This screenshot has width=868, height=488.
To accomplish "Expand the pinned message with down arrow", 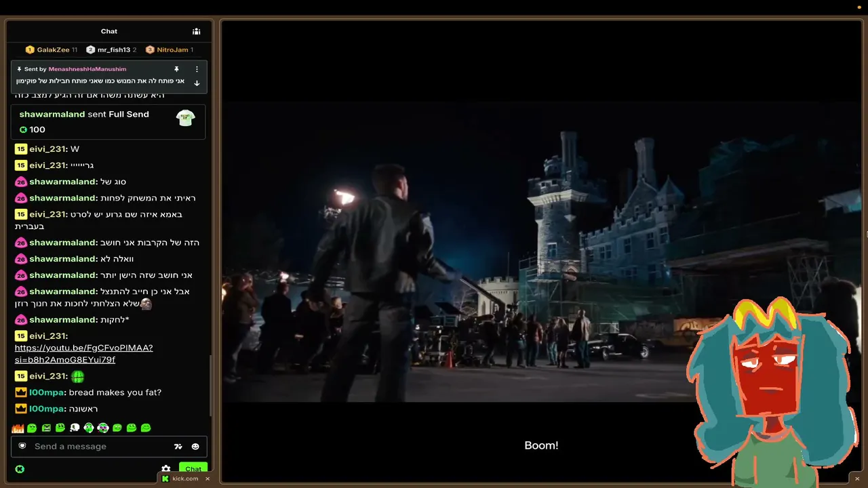I will 197,83.
